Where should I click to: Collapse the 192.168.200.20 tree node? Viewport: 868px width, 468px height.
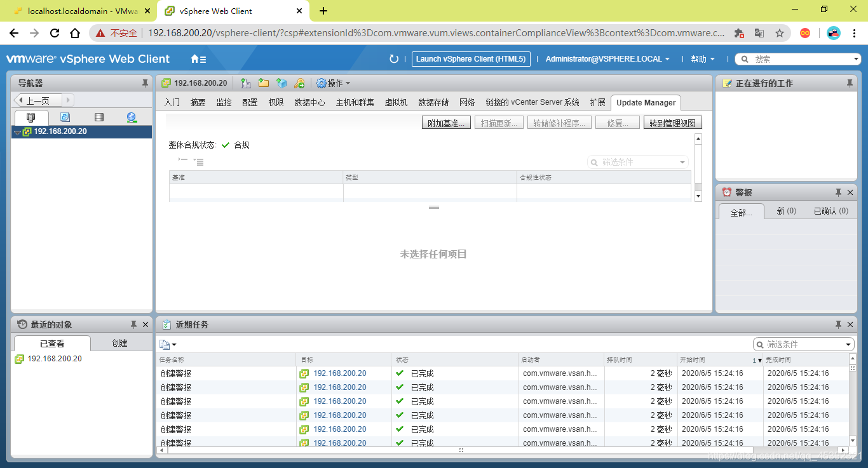point(17,132)
